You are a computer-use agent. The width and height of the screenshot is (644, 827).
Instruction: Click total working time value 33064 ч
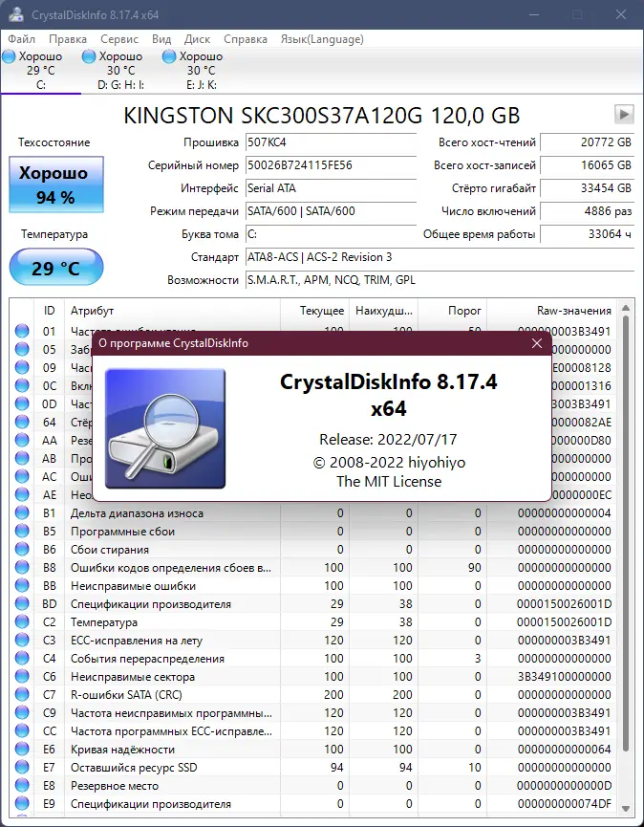tap(587, 233)
